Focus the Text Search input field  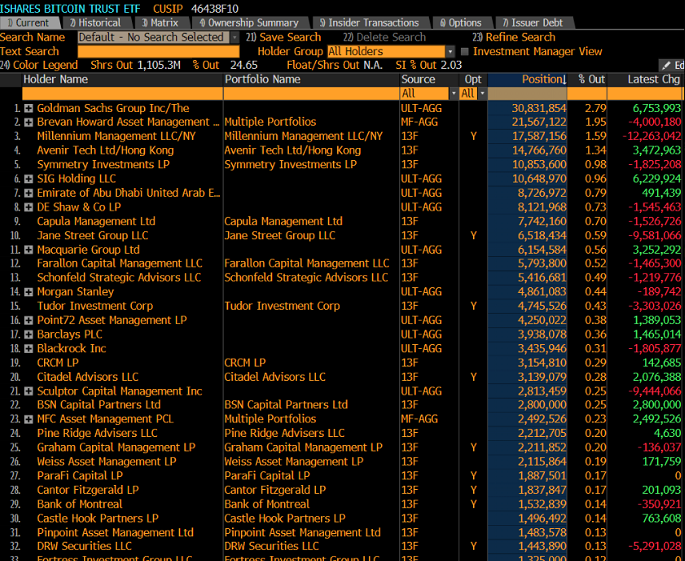159,52
